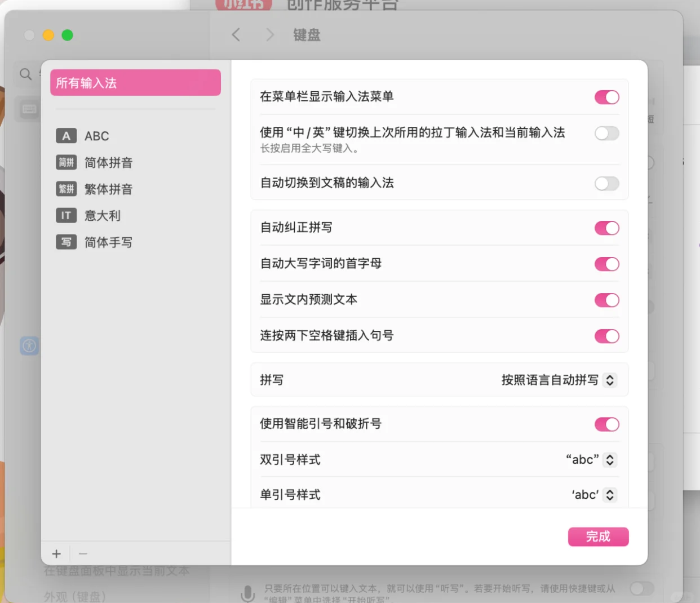Open the 双引号样式 dropdown
Image resolution: width=700 pixels, height=603 pixels.
click(609, 459)
